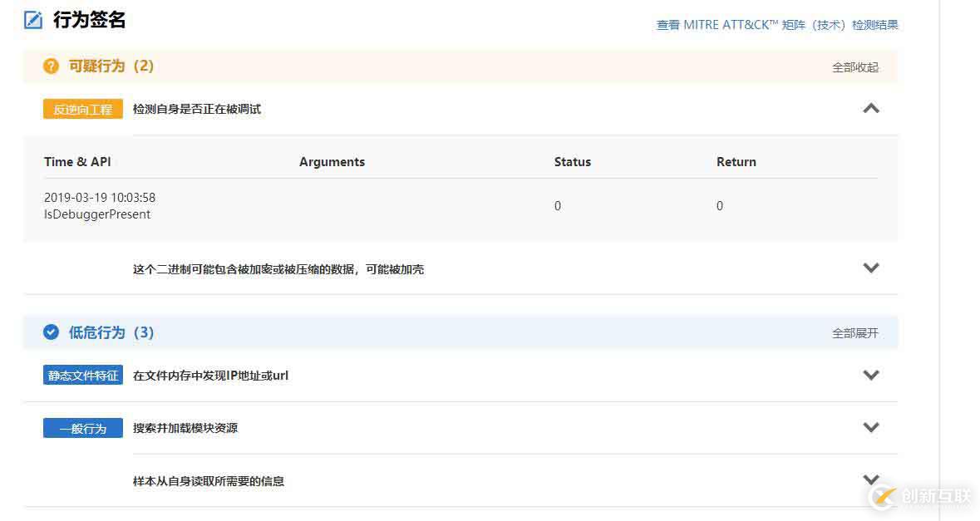Click the edit icon beside 行为签名

click(33, 20)
